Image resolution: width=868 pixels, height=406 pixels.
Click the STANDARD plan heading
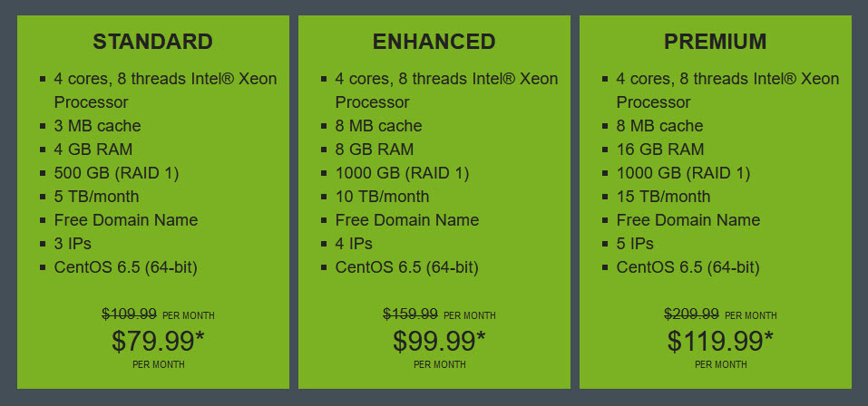152,42
